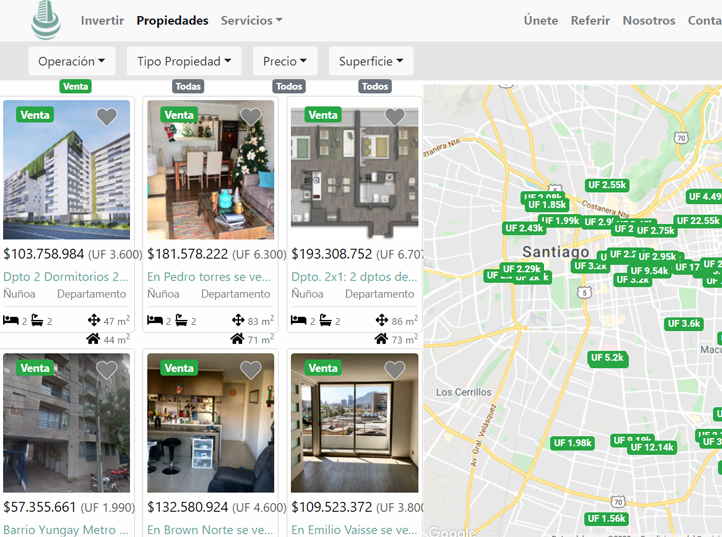Viewport: 722px width, 537px height.
Task: Open the Nosotros navigation link
Action: tap(649, 21)
